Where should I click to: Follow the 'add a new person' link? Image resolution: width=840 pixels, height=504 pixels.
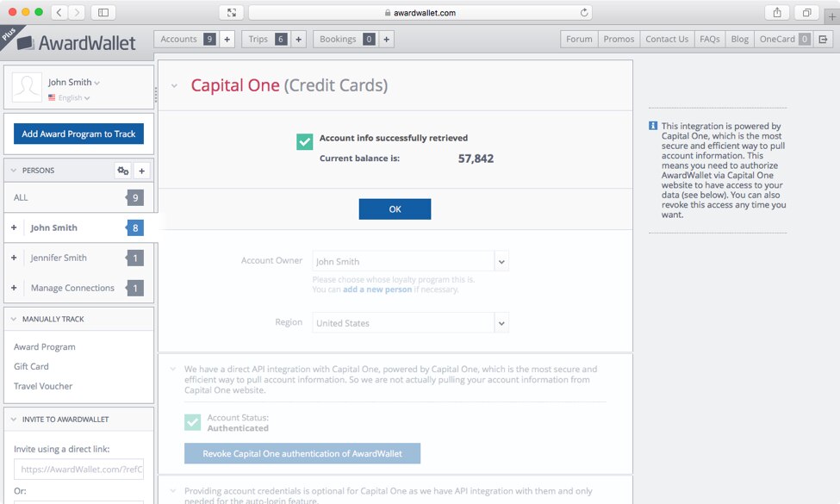coord(377,289)
